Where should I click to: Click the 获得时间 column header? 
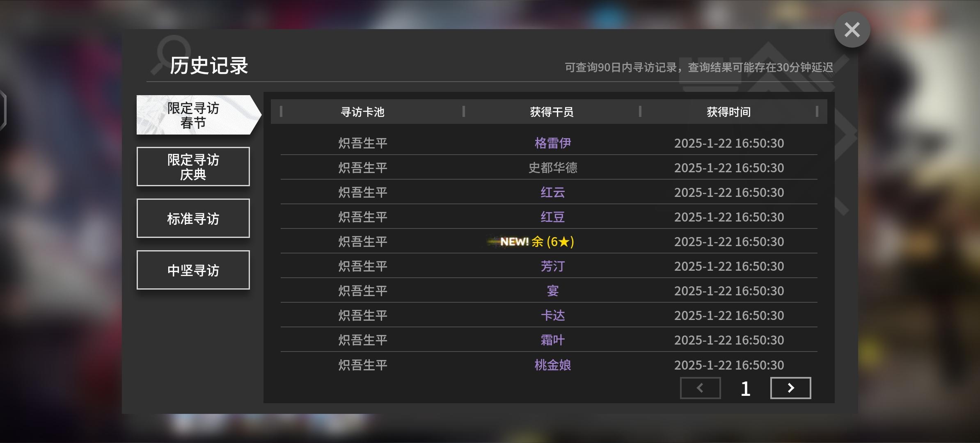coord(728,112)
